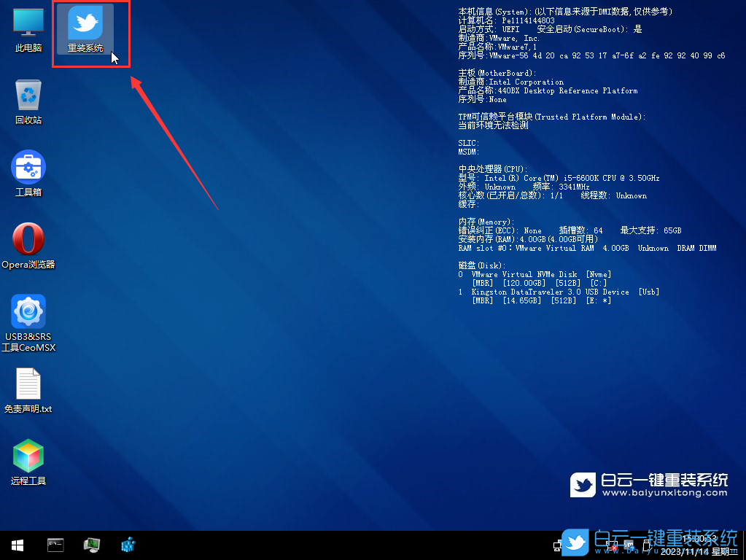
Task: Open Registry Editor from the taskbar
Action: 128,545
